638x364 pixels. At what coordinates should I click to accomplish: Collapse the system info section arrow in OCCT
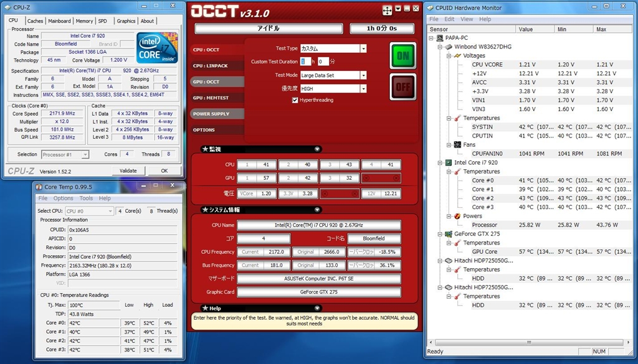pyautogui.click(x=317, y=210)
